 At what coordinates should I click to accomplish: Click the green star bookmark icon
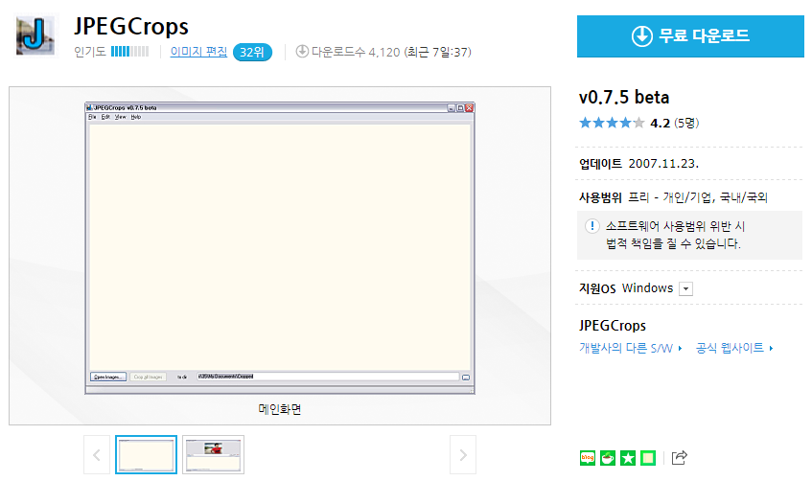[x=628, y=458]
